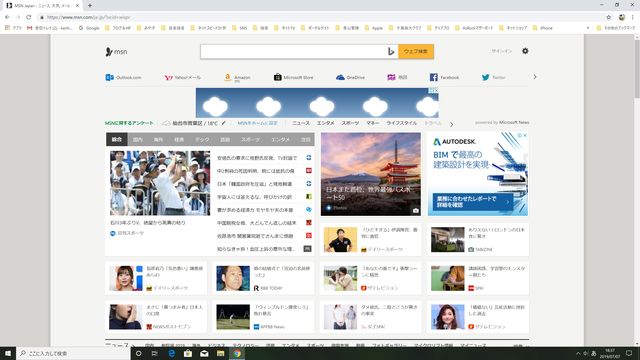
Task: Open MSN settings gear
Action: tap(525, 51)
